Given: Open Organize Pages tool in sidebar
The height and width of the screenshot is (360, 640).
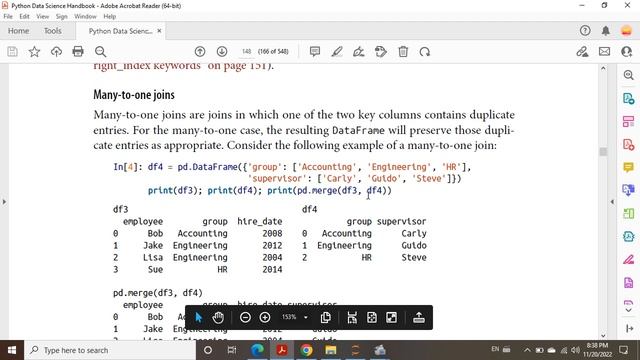Looking at the screenshot, I should [629, 121].
